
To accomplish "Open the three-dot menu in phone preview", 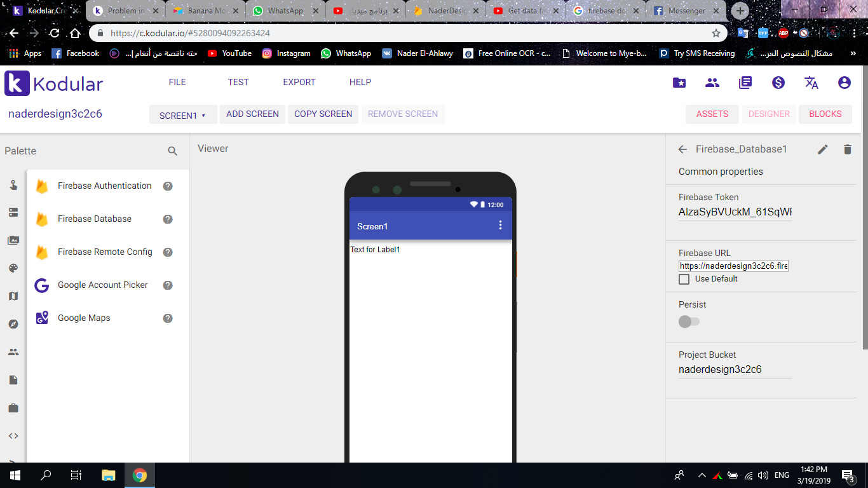I will [500, 226].
